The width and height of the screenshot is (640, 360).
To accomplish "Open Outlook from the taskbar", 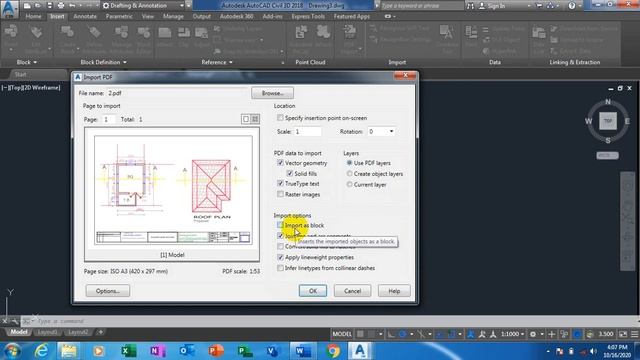I will click(x=187, y=351).
